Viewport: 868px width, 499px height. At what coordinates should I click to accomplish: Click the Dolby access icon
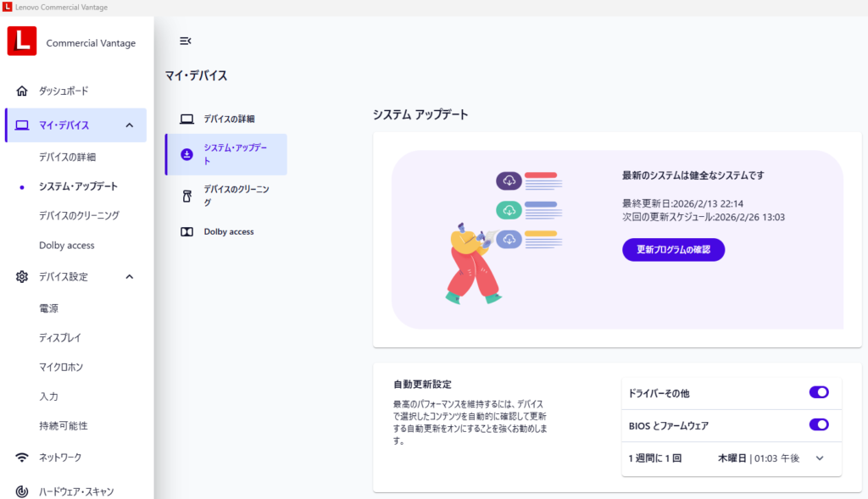186,231
